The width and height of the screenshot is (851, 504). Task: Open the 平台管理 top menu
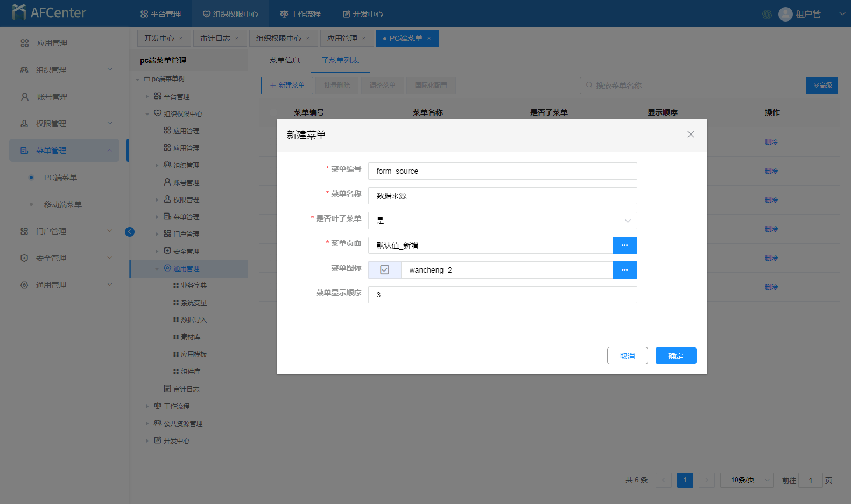[160, 14]
